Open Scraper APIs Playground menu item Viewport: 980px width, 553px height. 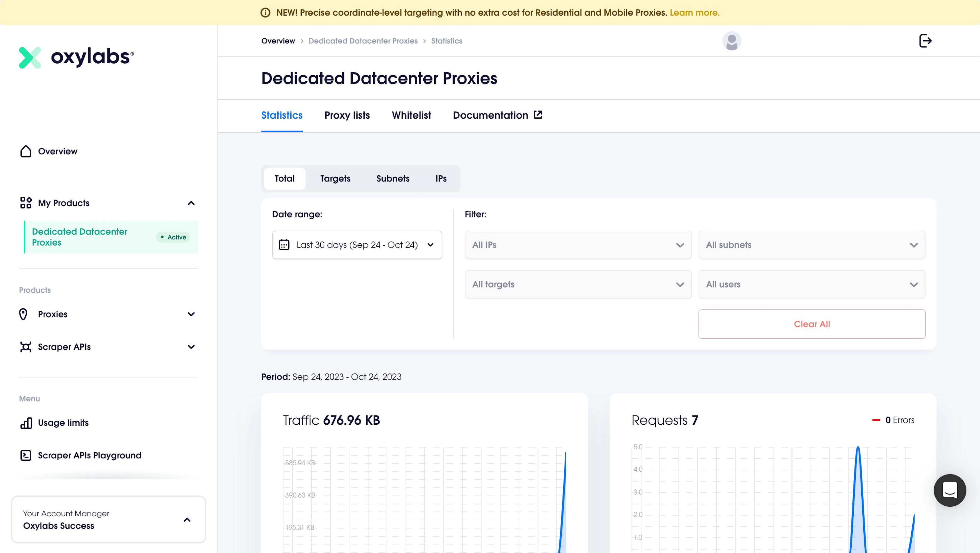tap(90, 455)
